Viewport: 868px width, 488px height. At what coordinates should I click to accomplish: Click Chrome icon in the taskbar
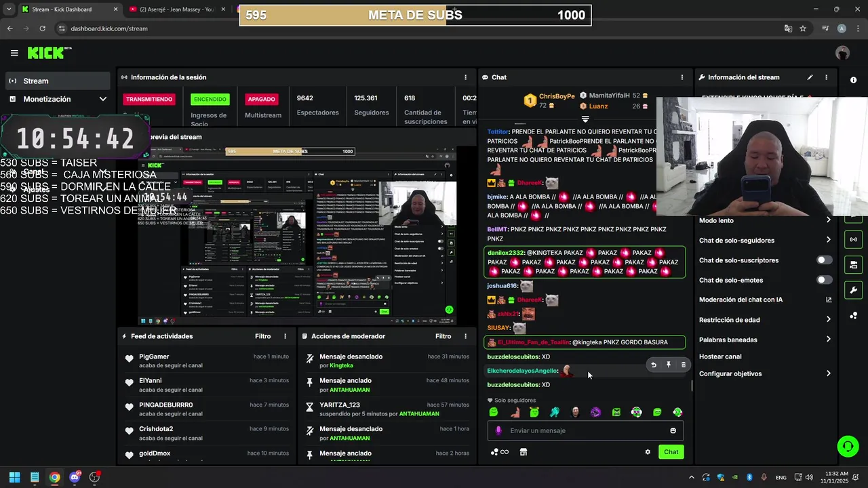coord(54,477)
